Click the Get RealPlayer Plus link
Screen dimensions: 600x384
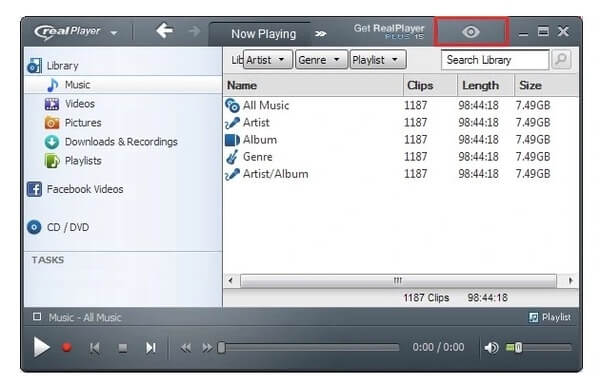click(388, 31)
